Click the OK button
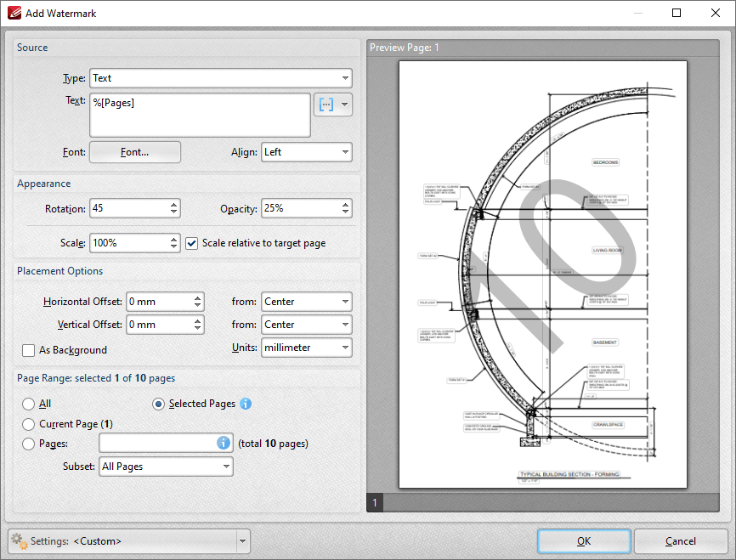Viewport: 736px width, 560px height. (x=584, y=541)
